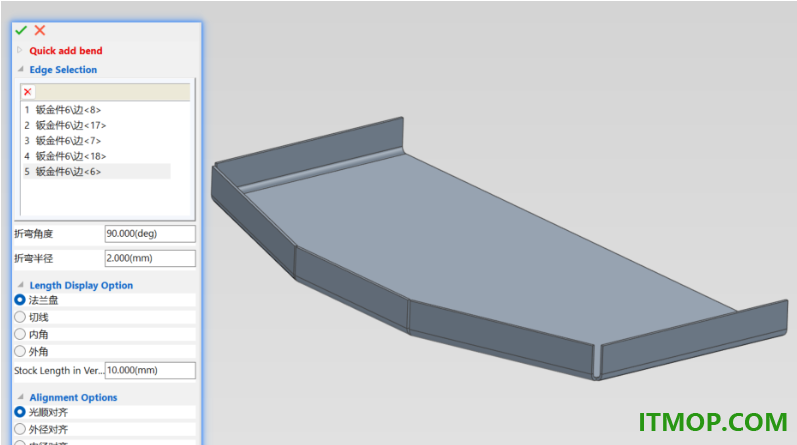Select edge row 钣金件6\边<7>
Viewport: 797px width, 445px height.
[x=97, y=141]
